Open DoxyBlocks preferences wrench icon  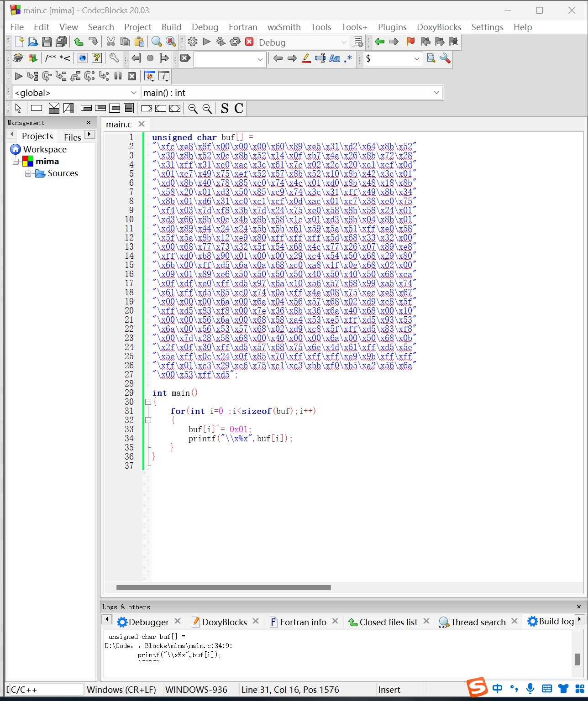(114, 58)
